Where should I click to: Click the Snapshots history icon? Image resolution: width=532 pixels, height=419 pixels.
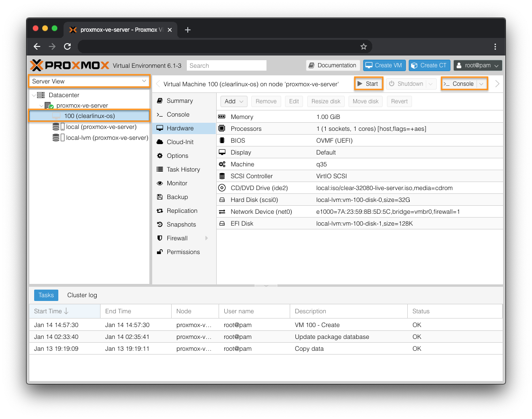(x=160, y=224)
